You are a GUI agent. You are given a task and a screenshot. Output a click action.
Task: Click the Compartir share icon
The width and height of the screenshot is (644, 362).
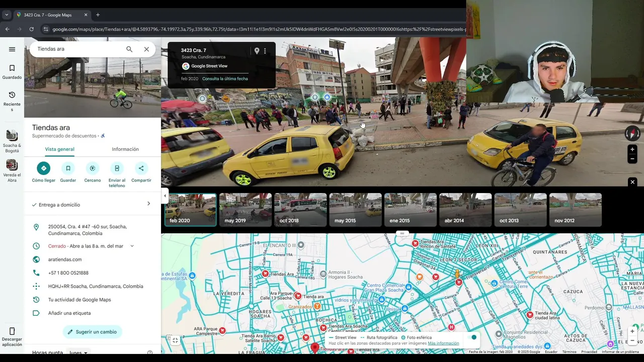point(141,168)
